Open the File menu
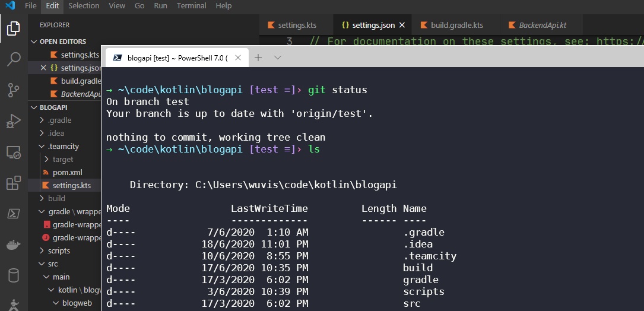The width and height of the screenshot is (644, 311). [x=30, y=6]
